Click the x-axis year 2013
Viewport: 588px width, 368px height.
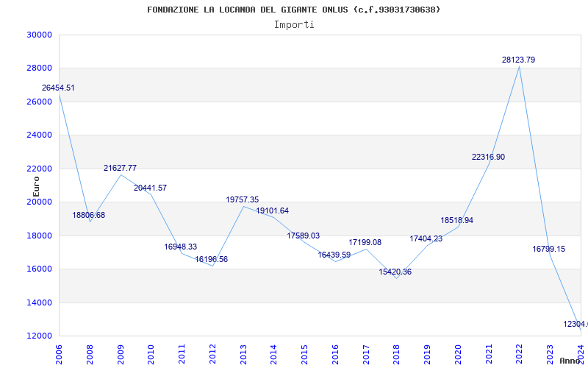pyautogui.click(x=243, y=354)
